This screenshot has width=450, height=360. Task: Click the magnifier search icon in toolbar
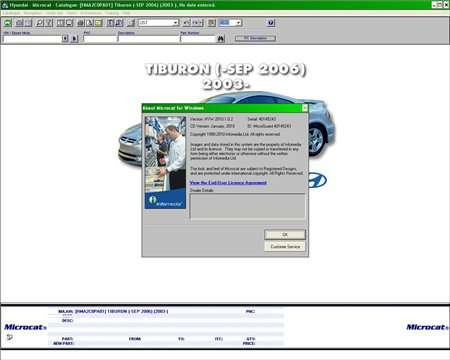pyautogui.click(x=39, y=23)
